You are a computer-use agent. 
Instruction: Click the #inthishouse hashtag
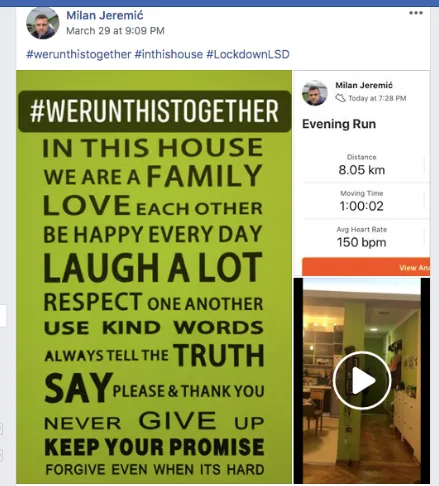coord(169,54)
